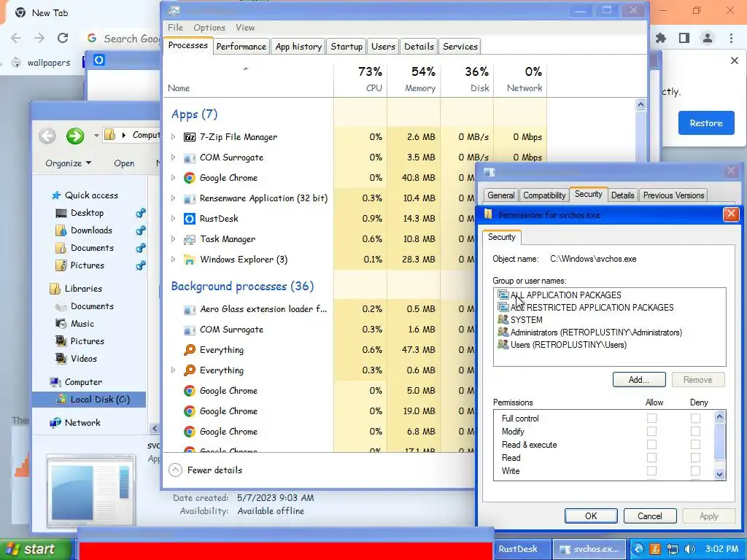Click the Windows Explorer process icon
Viewport: 747px width, 560px height.
[x=190, y=260]
